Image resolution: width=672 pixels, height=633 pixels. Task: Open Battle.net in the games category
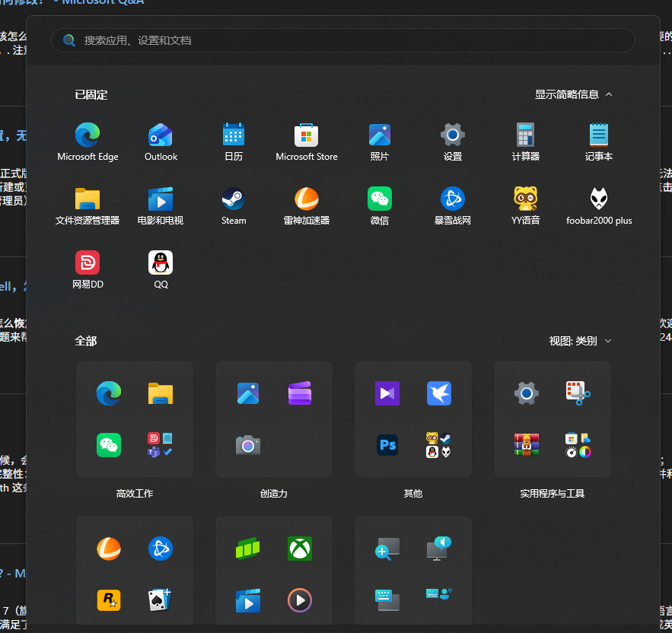point(161,549)
